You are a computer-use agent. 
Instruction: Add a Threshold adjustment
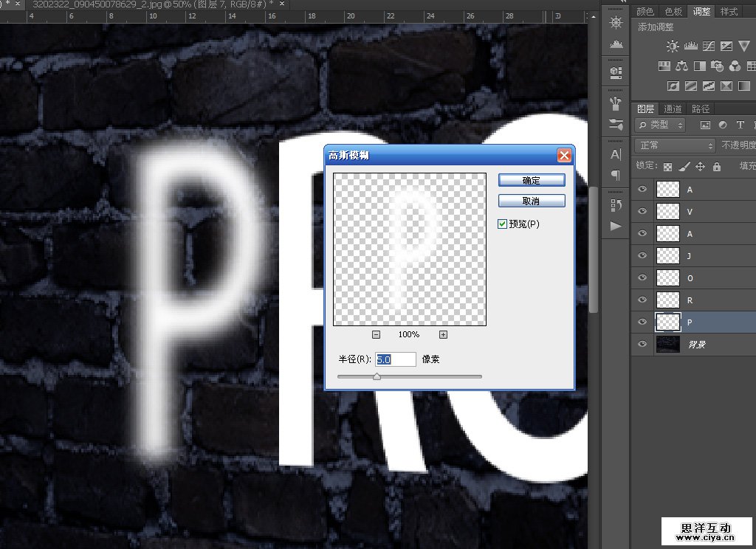(x=708, y=86)
